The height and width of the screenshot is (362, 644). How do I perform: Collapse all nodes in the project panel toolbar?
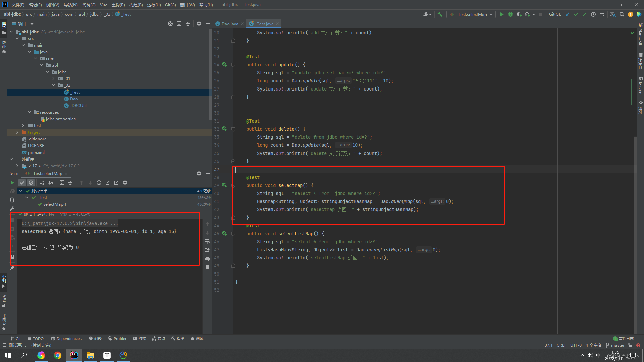[188, 24]
